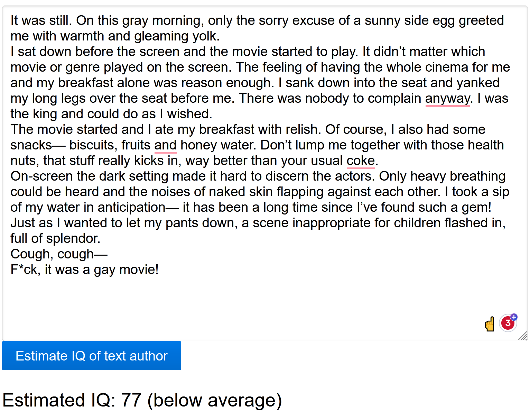Click the "Estimated IQ: 77" result text
Viewport: 530px width, 420px height.
click(x=72, y=400)
